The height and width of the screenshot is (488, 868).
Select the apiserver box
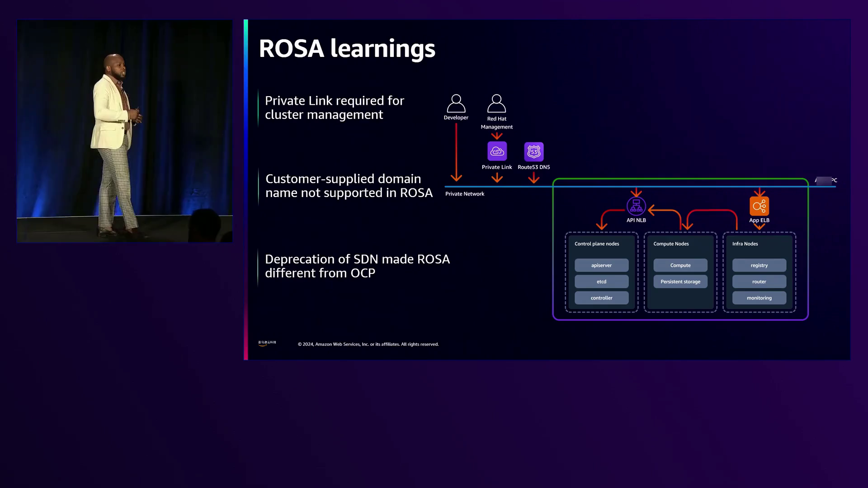(601, 265)
